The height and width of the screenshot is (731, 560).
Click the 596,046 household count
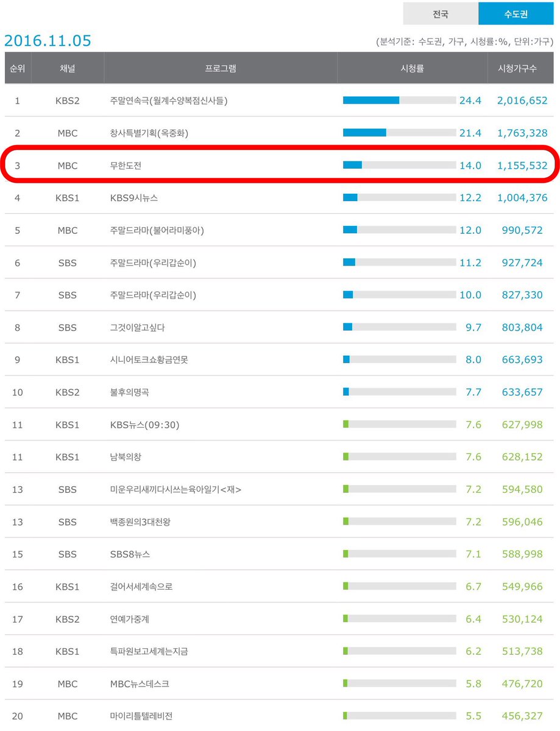click(x=522, y=521)
